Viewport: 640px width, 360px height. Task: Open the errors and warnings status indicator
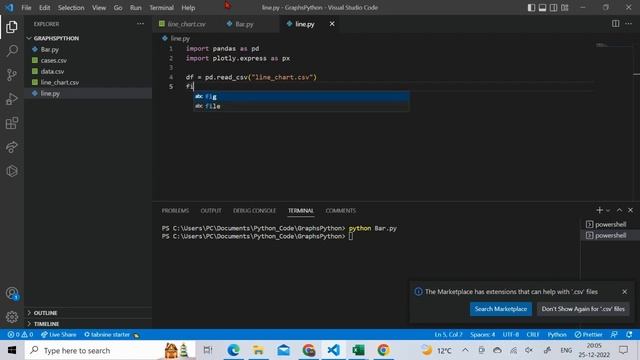(x=20, y=334)
